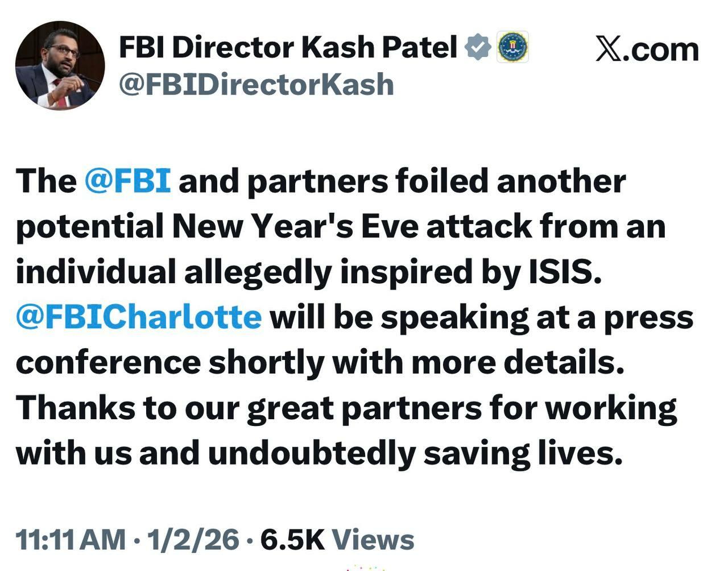Open the @FBICharlotte mention link
Screen dimensions: 728x571
point(139,317)
